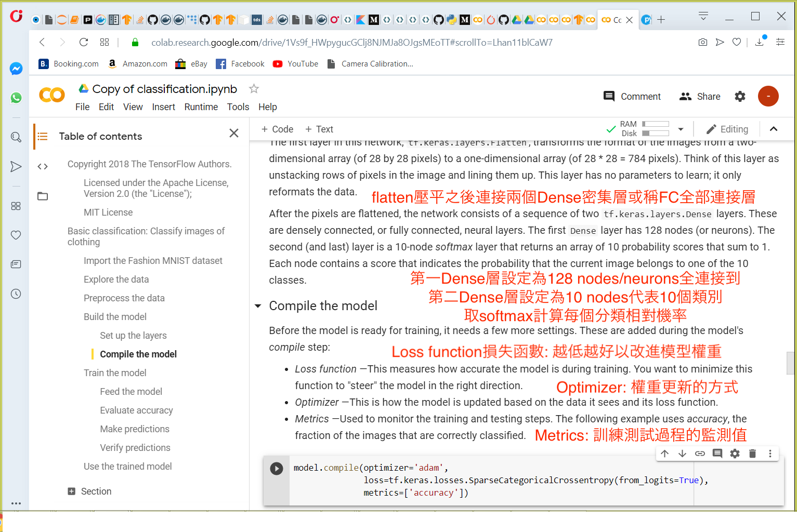Add a new Text cell
This screenshot has height=532, width=797.
[319, 129]
